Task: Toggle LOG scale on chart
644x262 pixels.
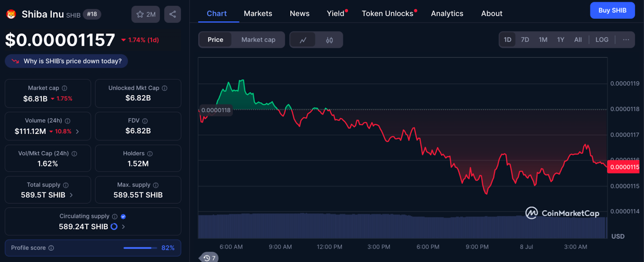Action: tap(602, 39)
